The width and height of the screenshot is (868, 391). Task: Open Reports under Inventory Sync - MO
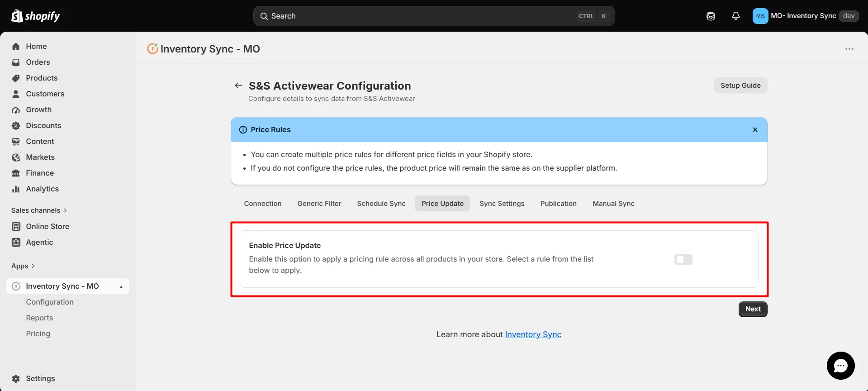point(39,318)
